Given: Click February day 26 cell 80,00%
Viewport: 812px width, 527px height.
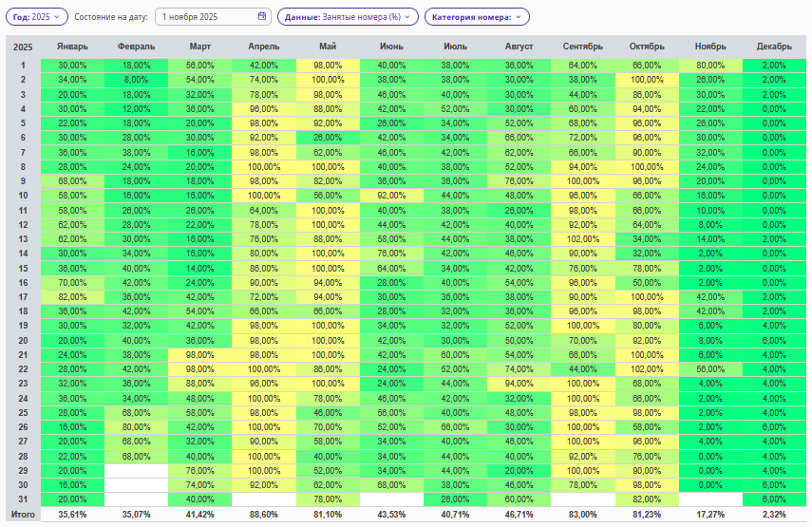Looking at the screenshot, I should click(x=136, y=427).
